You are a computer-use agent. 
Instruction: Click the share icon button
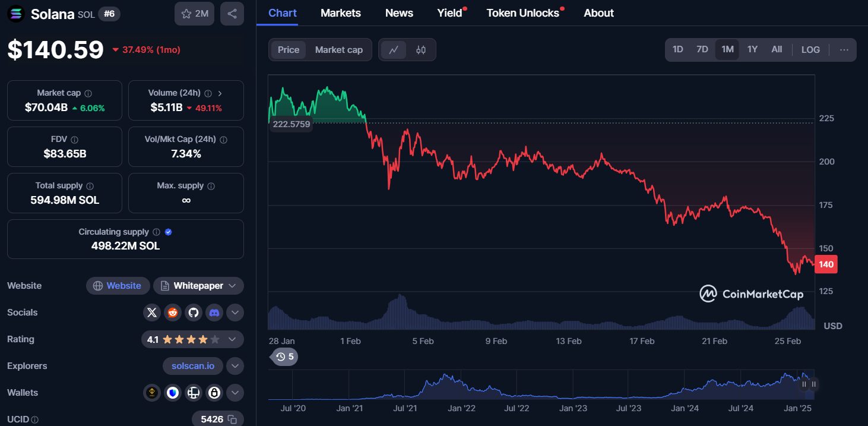tap(232, 14)
